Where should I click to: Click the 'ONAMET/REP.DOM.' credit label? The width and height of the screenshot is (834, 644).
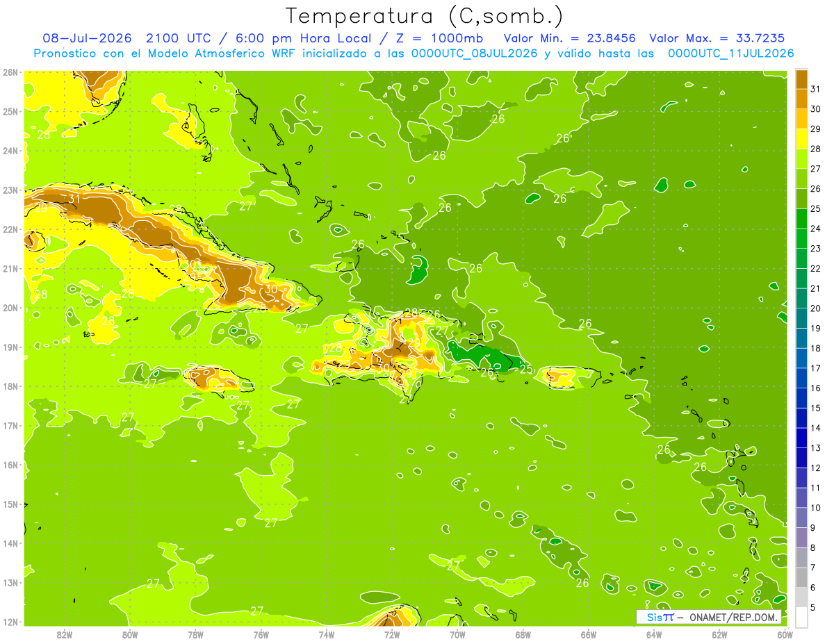(733, 617)
